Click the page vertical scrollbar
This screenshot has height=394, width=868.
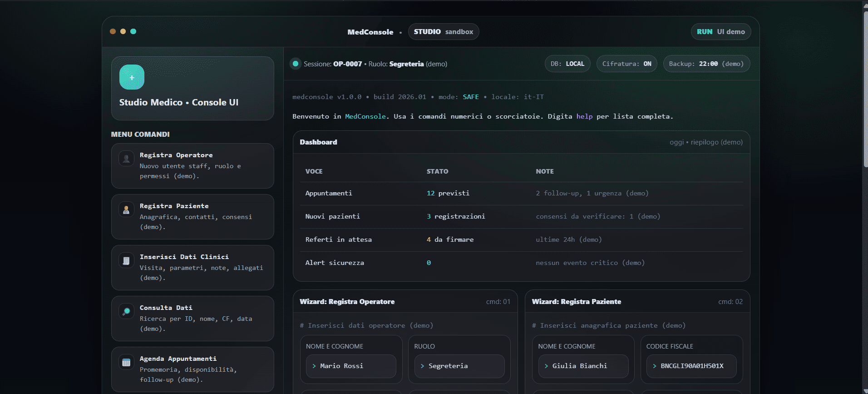pos(865,91)
